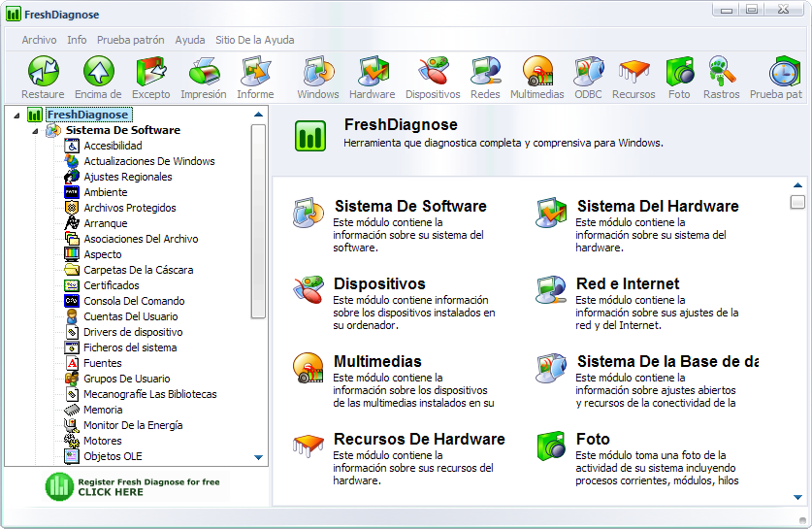This screenshot has height=529, width=812.
Task: Open the Informe report tool
Action: (x=255, y=78)
